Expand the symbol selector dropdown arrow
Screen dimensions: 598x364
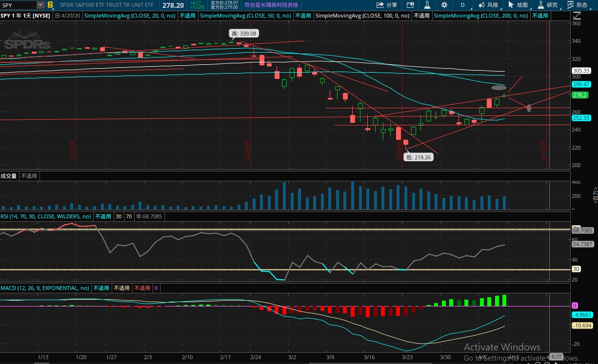pyautogui.click(x=41, y=5)
